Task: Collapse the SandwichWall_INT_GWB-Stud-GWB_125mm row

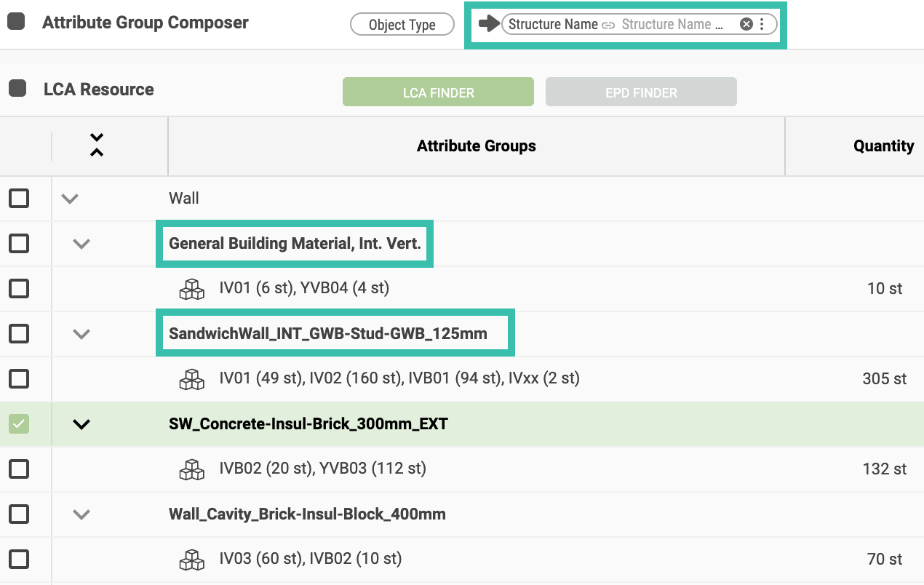Action: click(x=82, y=334)
